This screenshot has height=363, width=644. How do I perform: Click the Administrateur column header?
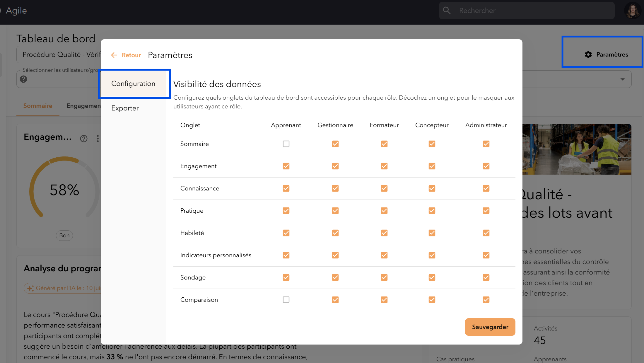pyautogui.click(x=486, y=125)
